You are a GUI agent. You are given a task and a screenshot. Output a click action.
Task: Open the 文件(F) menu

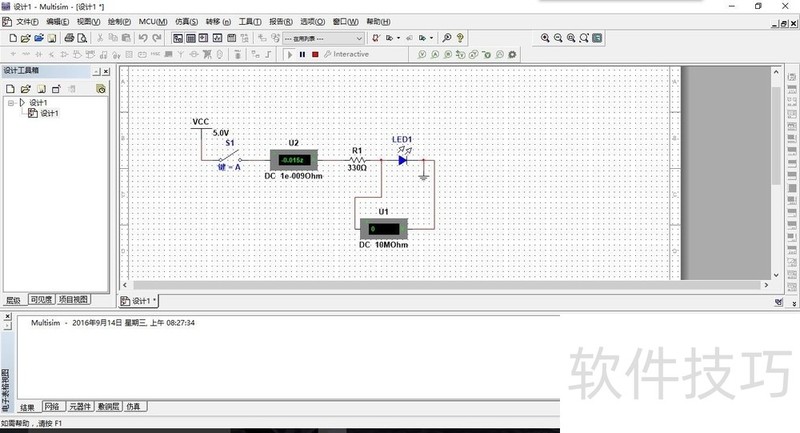point(27,21)
